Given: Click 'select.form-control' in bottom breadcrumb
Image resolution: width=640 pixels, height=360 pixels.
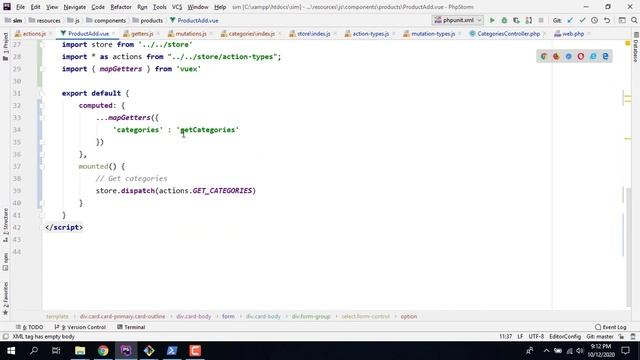Looking at the screenshot, I should click(x=365, y=316).
